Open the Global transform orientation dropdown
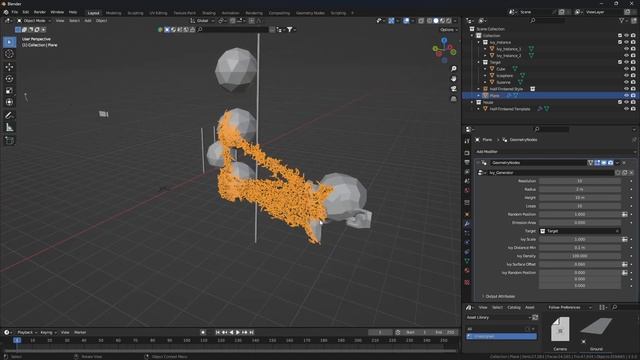Image resolution: width=640 pixels, height=360 pixels. [x=202, y=20]
